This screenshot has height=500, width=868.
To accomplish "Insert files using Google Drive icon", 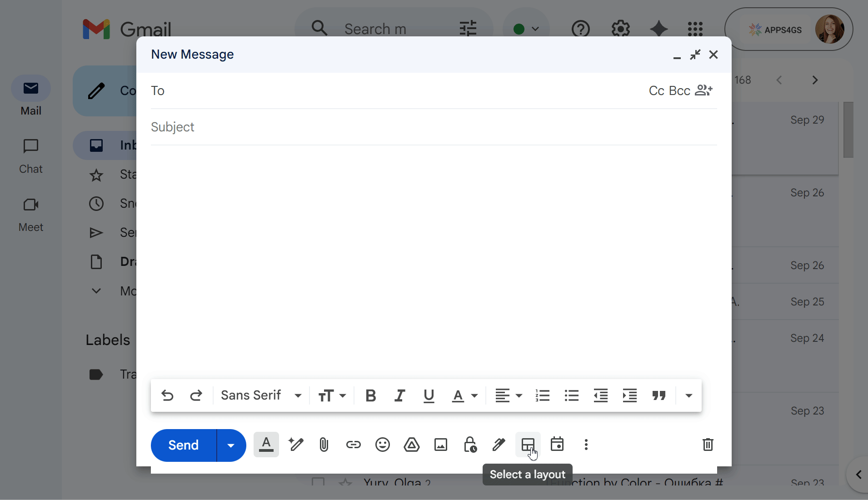I will tap(411, 445).
